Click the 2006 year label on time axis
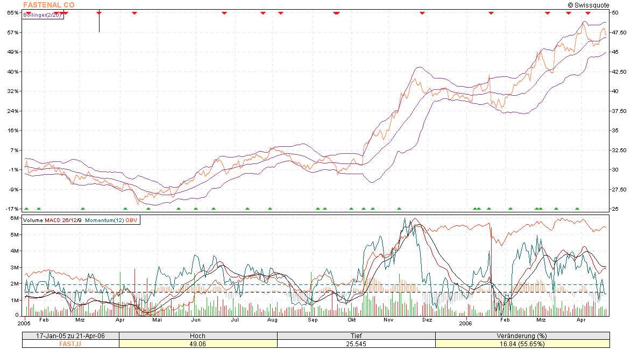 coord(466,323)
